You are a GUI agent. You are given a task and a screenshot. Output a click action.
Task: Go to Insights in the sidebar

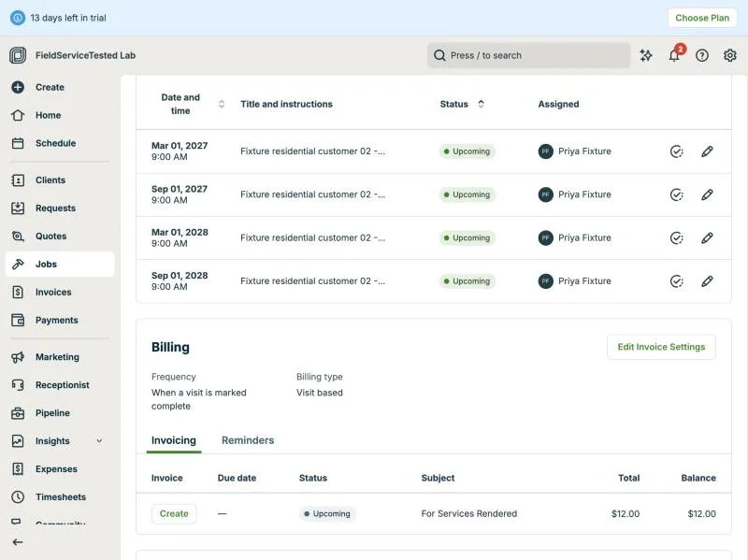[x=52, y=441]
